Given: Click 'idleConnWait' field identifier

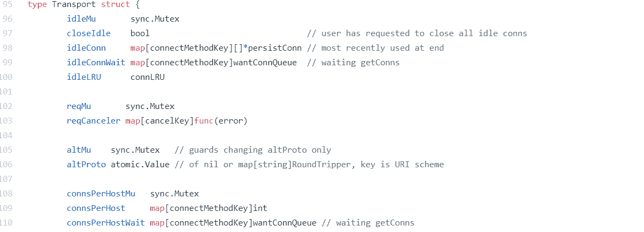Looking at the screenshot, I should [x=96, y=63].
